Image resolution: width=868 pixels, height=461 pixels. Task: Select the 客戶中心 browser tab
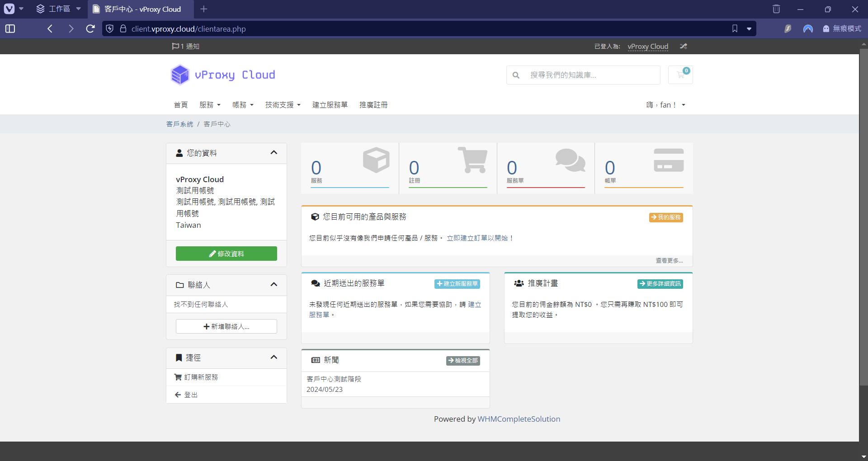tap(139, 9)
